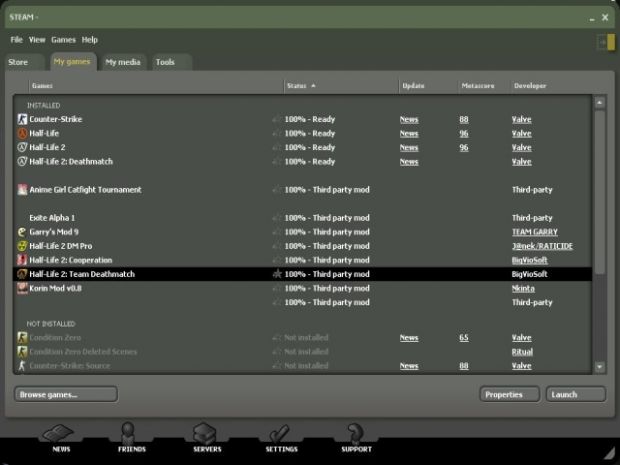620x465 pixels.
Task: Toggle favorite star for Korin Mod v0.8
Action: coord(277,288)
